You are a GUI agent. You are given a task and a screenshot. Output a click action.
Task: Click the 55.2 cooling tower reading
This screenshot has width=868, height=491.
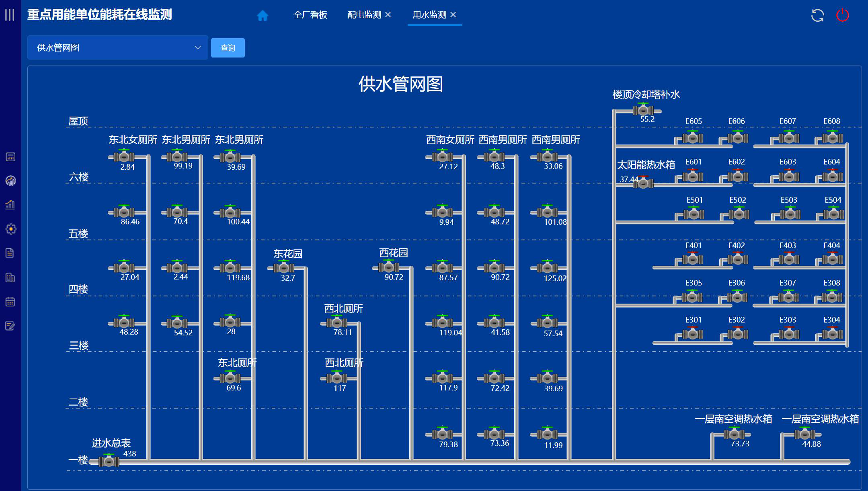(647, 119)
